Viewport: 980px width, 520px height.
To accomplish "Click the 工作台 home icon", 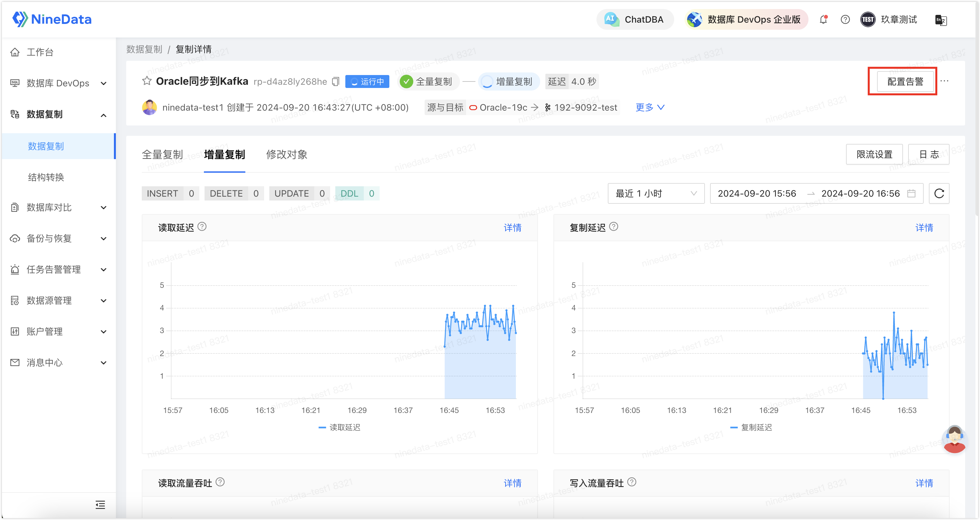I will (15, 52).
